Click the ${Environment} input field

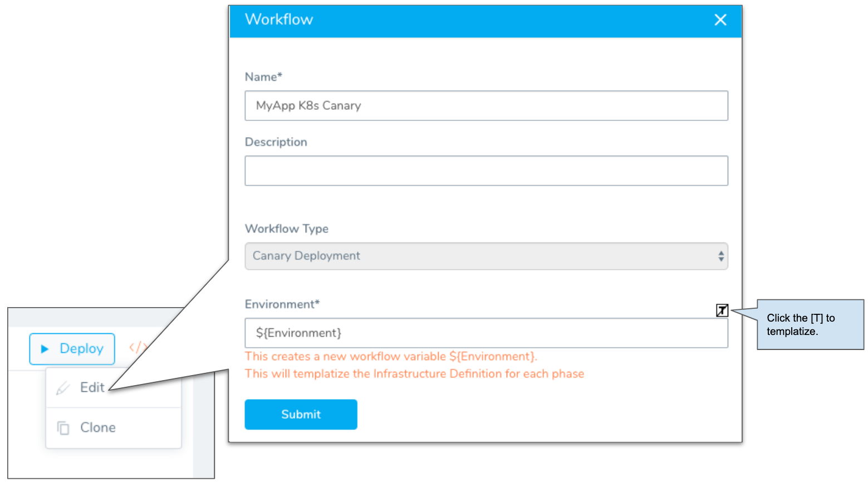(x=486, y=333)
